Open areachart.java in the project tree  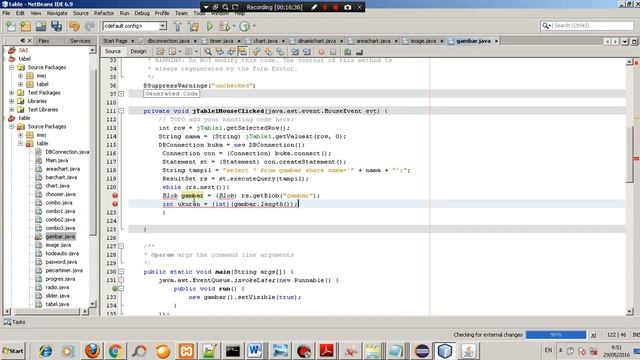pyautogui.click(x=62, y=169)
